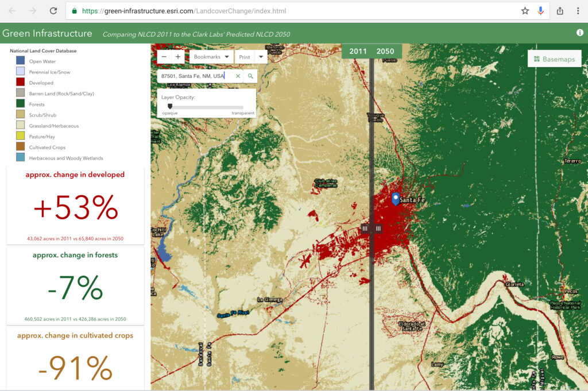Click the blue Santa Fe location pin
Image resolution: width=588 pixels, height=391 pixels.
pos(396,199)
